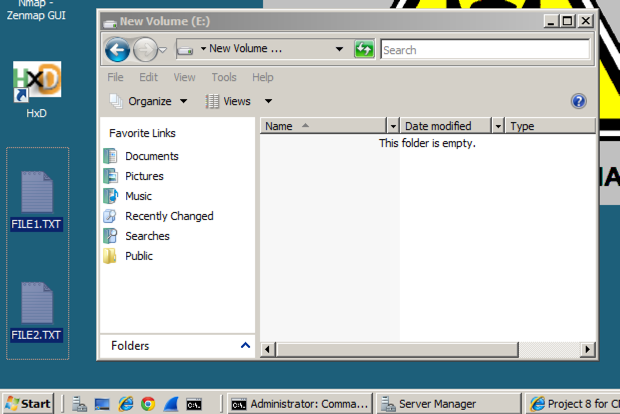Open the recent pages dropdown arrow
The height and width of the screenshot is (414, 620).
163,50
